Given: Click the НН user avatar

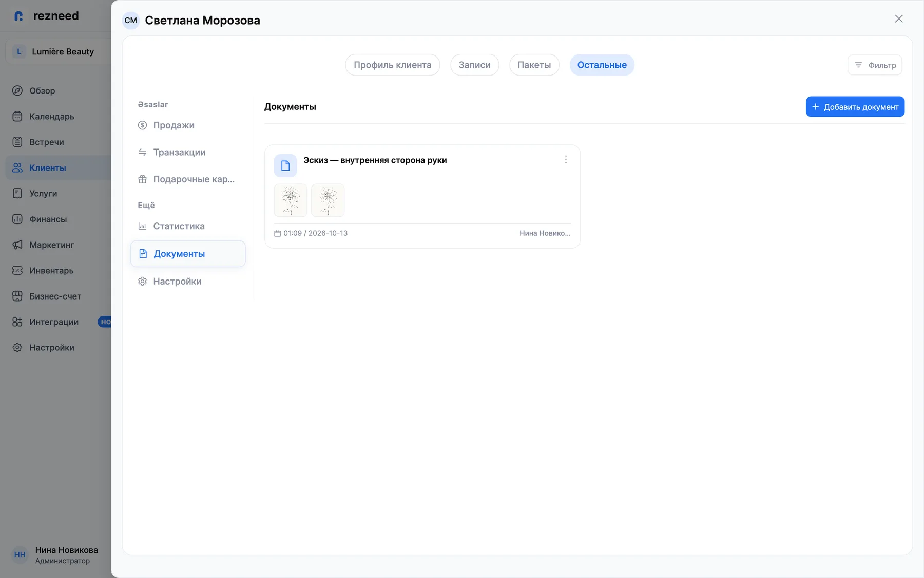Looking at the screenshot, I should [20, 555].
